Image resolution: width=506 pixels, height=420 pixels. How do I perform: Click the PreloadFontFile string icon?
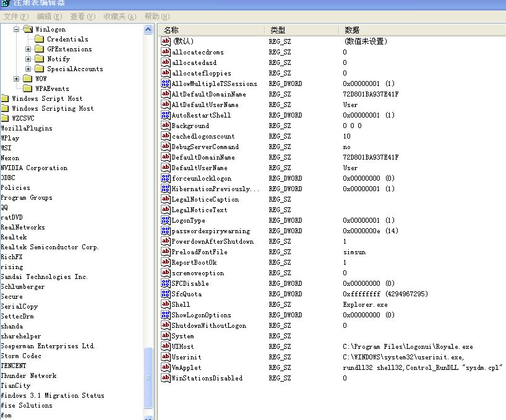click(x=166, y=252)
